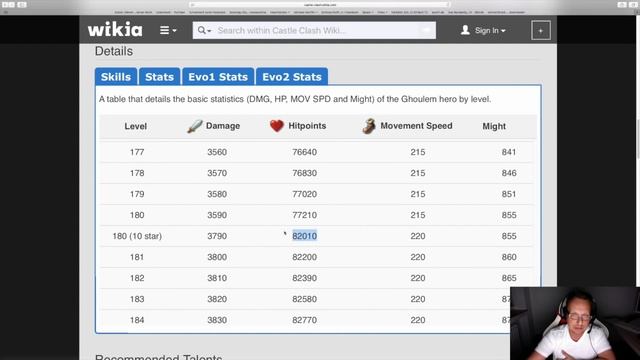Click the plus button in the header
640x360 pixels.
point(541,30)
